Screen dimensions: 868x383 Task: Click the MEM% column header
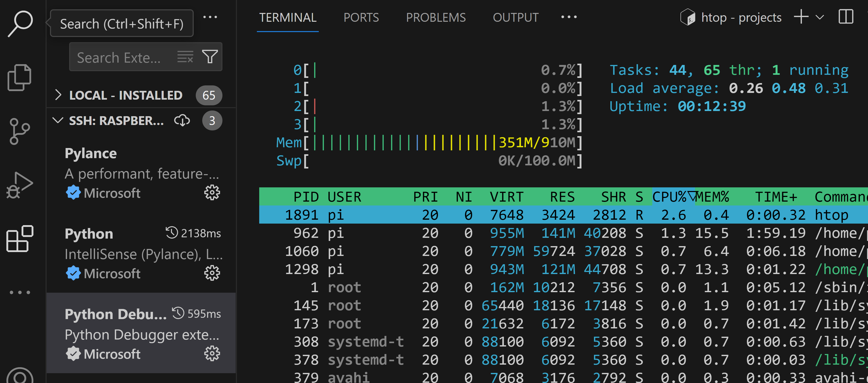(x=712, y=196)
